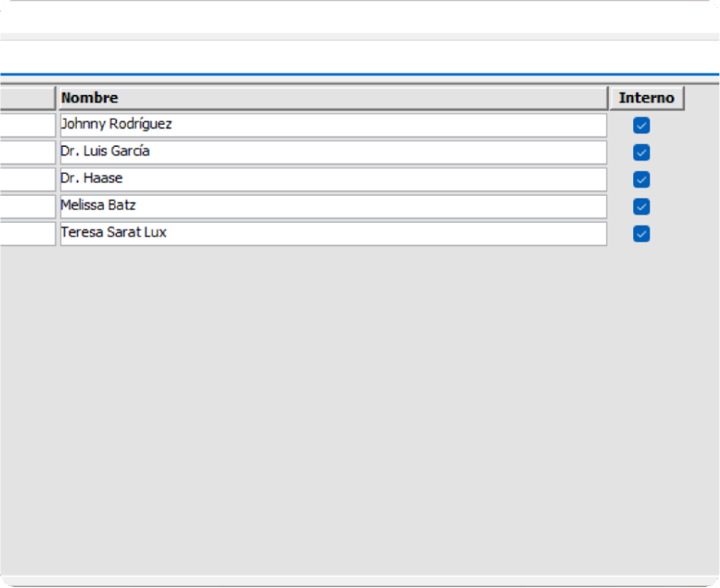Viewport: 720px width, 588px height.
Task: Untick Melissa Batz's Interno checkbox
Action: [641, 207]
